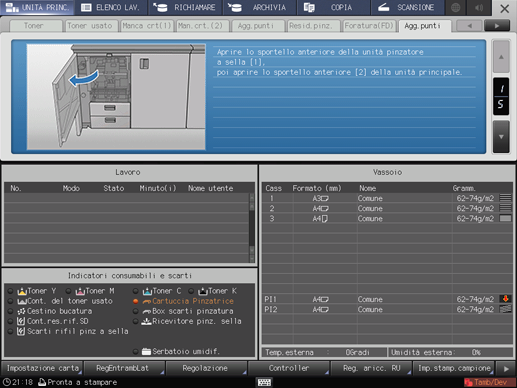The width and height of the screenshot is (517, 388).
Task: Click the Toner Y indicator icon
Action: tap(22, 291)
